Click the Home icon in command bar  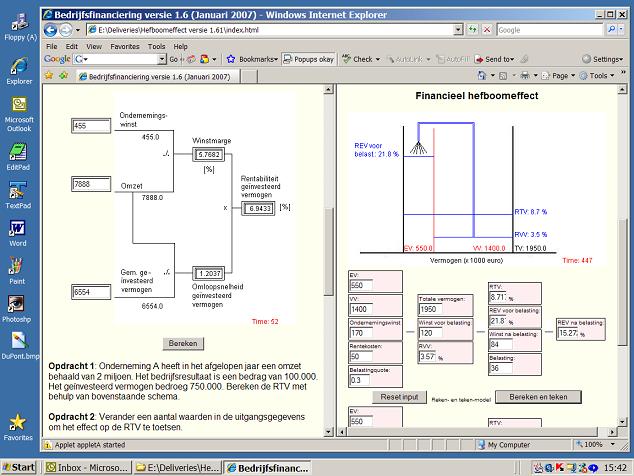(x=482, y=76)
